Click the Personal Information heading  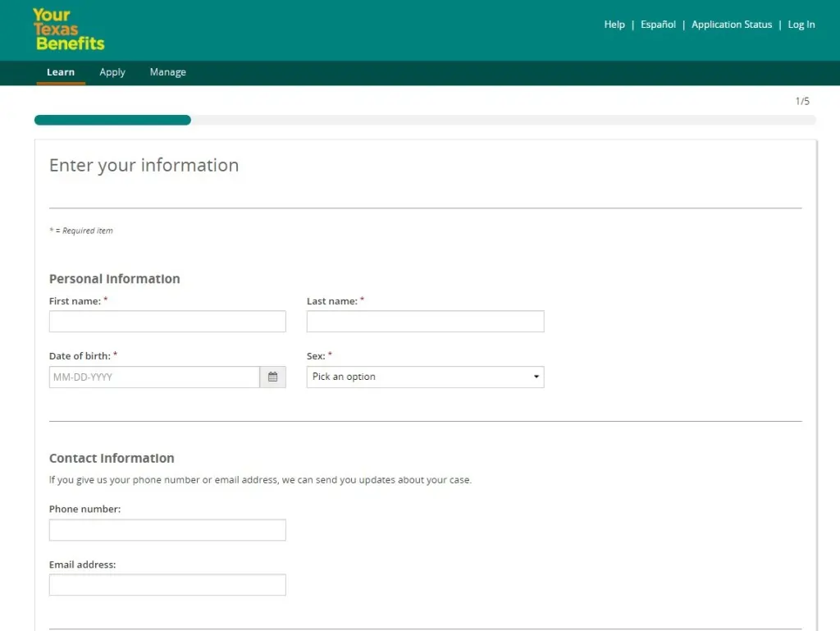115,278
